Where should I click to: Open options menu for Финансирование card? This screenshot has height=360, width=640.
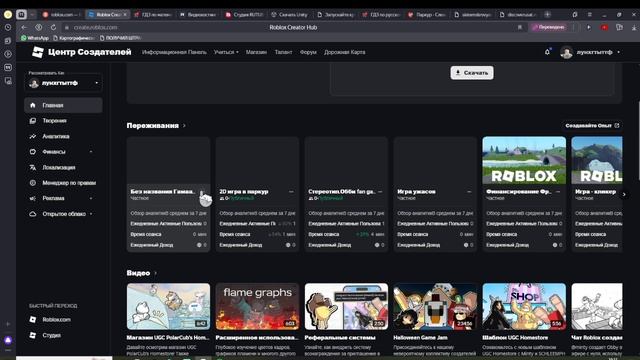(x=558, y=191)
